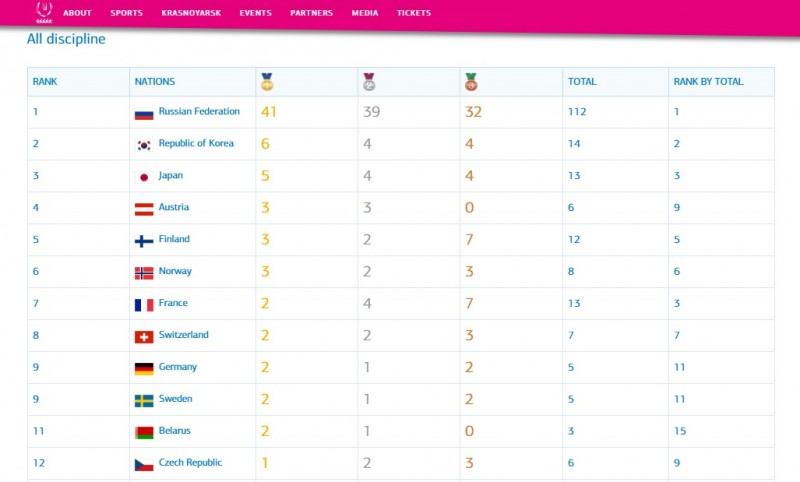
Task: Open the Germany nation link
Action: pos(178,367)
